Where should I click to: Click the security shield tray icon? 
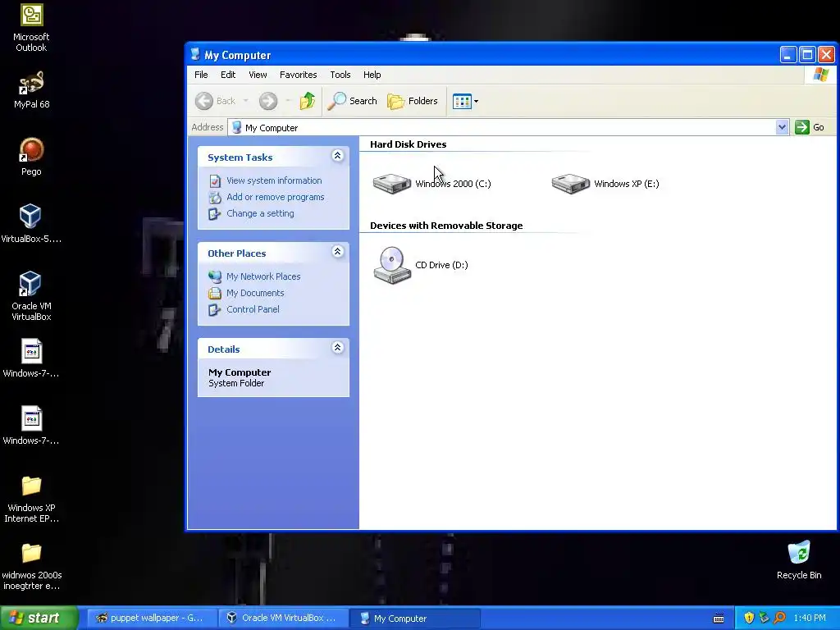pyautogui.click(x=749, y=618)
